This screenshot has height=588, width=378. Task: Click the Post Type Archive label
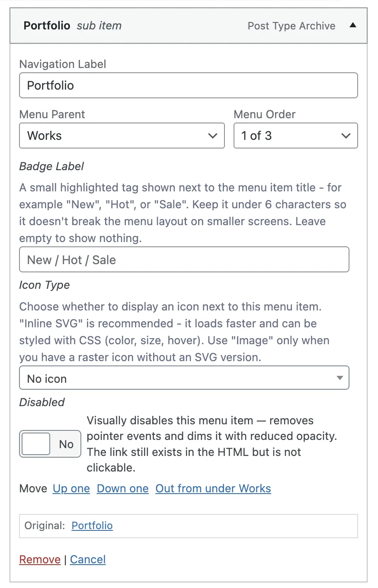[x=292, y=26]
